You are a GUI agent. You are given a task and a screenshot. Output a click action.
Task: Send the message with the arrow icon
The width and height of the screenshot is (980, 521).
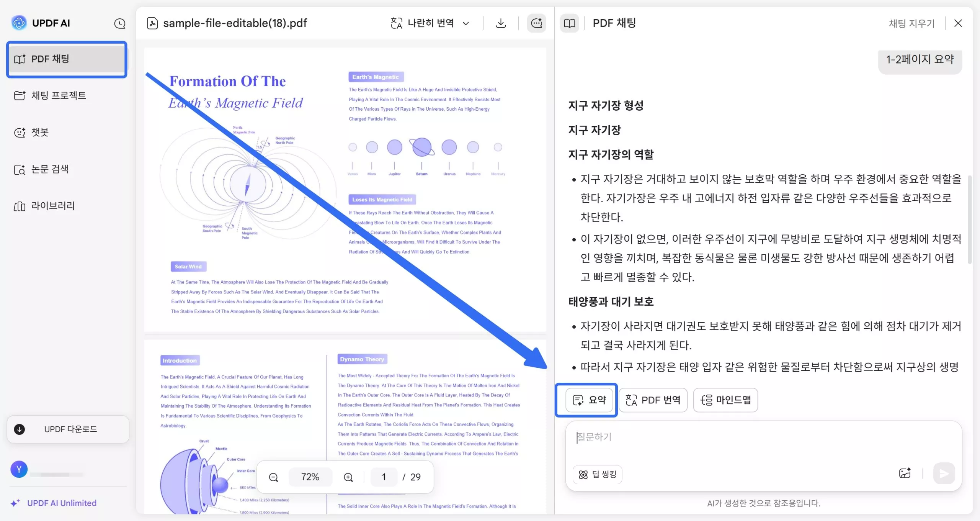point(944,473)
